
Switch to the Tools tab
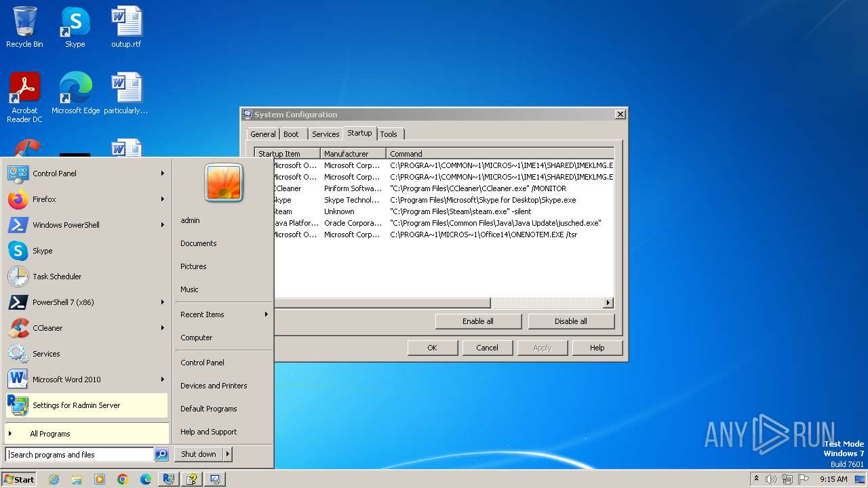click(389, 134)
